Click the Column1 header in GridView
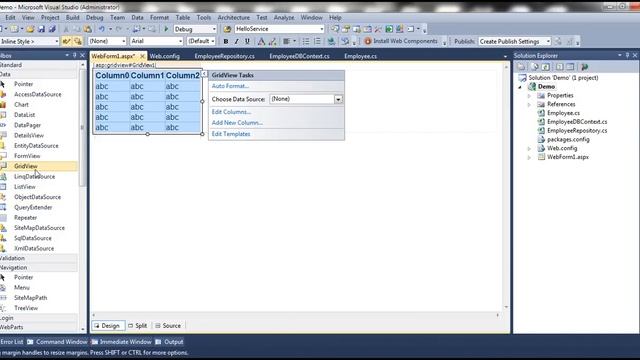 pos(147,76)
